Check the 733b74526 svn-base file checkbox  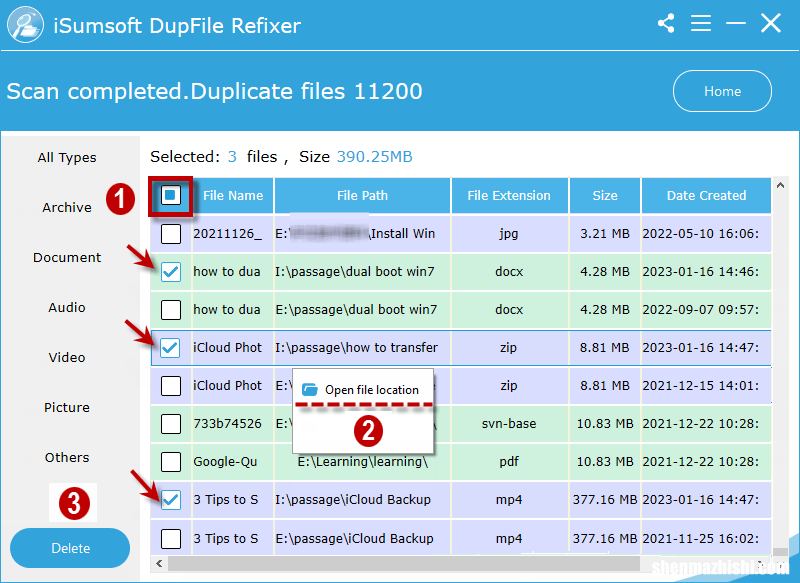[171, 424]
